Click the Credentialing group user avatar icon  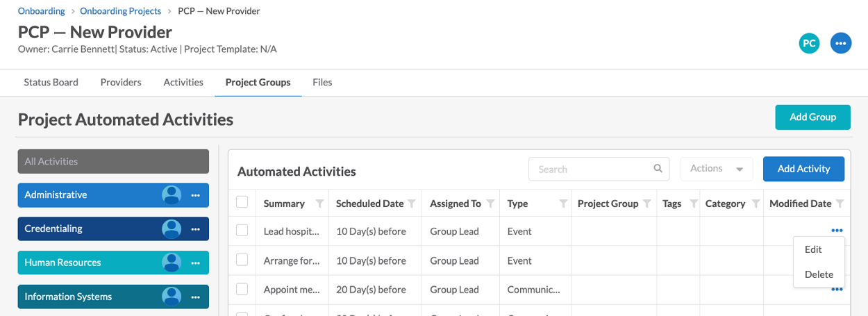pyautogui.click(x=172, y=228)
